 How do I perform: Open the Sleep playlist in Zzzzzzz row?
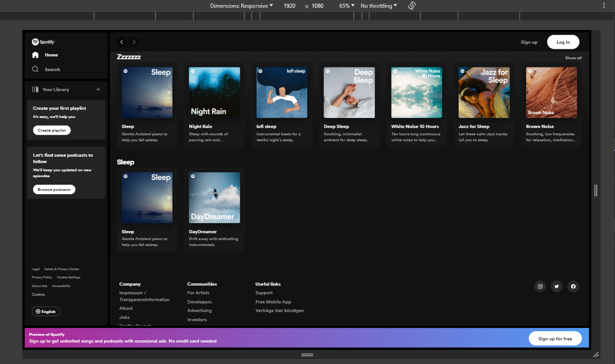point(147,105)
